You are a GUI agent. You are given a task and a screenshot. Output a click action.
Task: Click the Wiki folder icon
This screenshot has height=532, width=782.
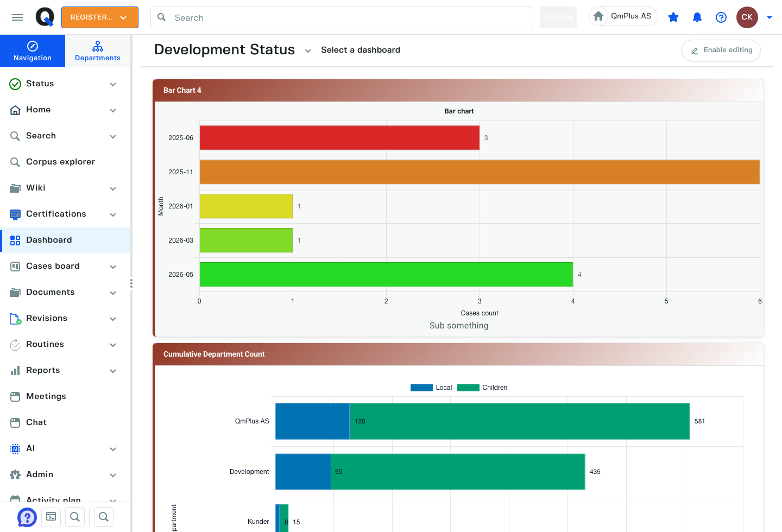(15, 188)
